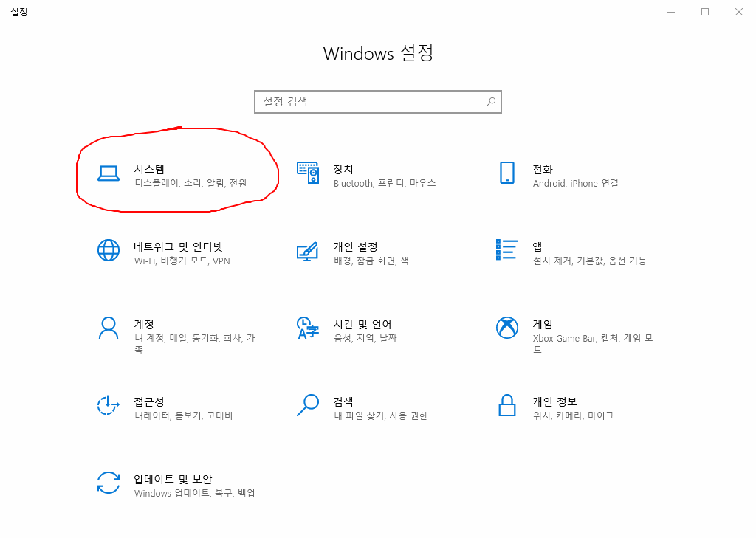Screen dimensions: 756x538
Task: Open the 검색 magnifier icon
Action: 308,405
